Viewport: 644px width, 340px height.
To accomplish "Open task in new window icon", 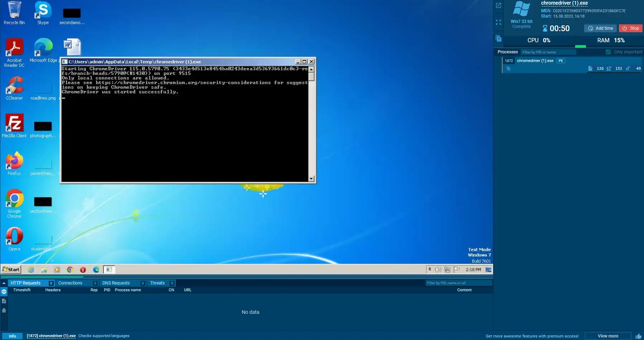I will [x=498, y=5].
